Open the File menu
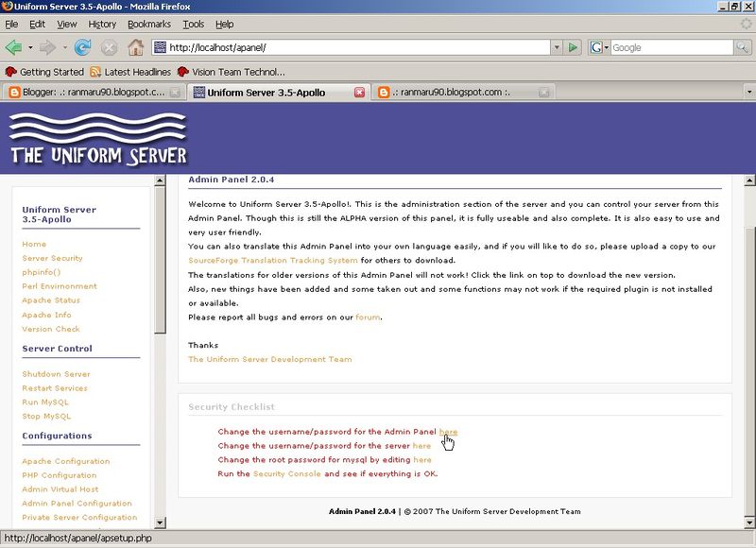 tap(11, 24)
